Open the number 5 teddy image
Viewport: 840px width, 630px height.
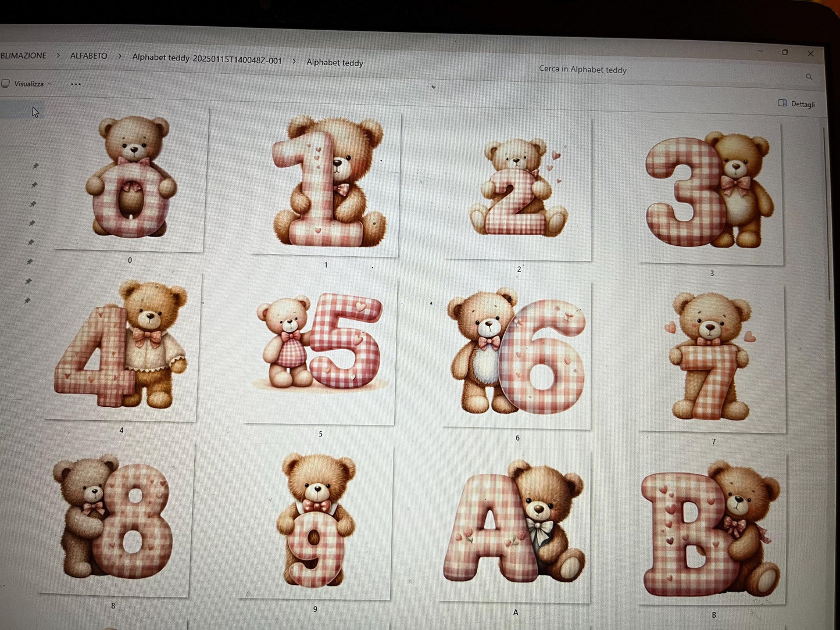(321, 349)
